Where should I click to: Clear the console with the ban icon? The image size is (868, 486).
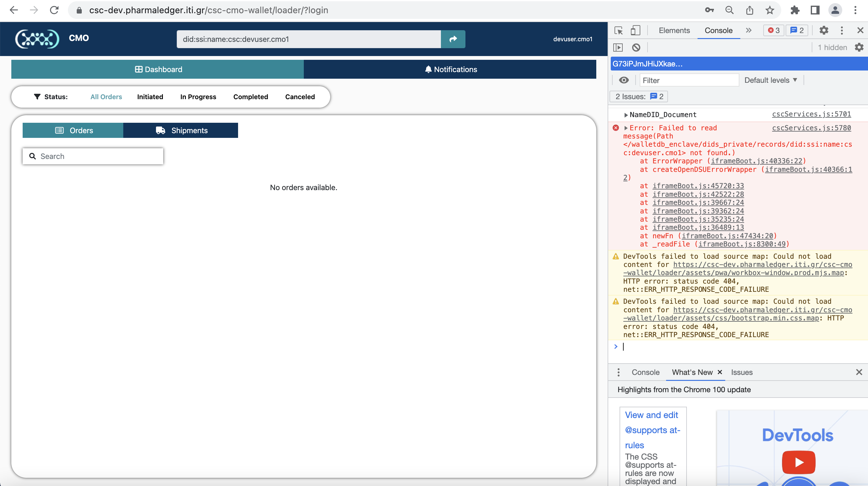(x=636, y=48)
